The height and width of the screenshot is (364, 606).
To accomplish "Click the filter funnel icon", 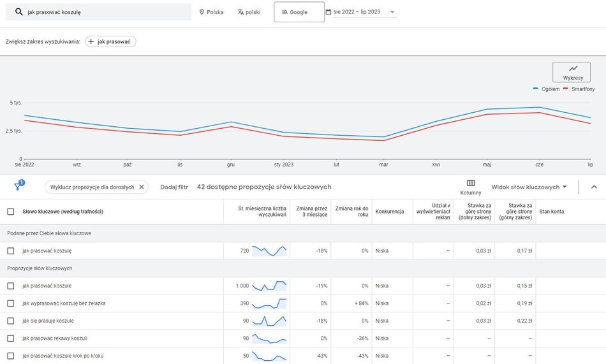I will 18,186.
